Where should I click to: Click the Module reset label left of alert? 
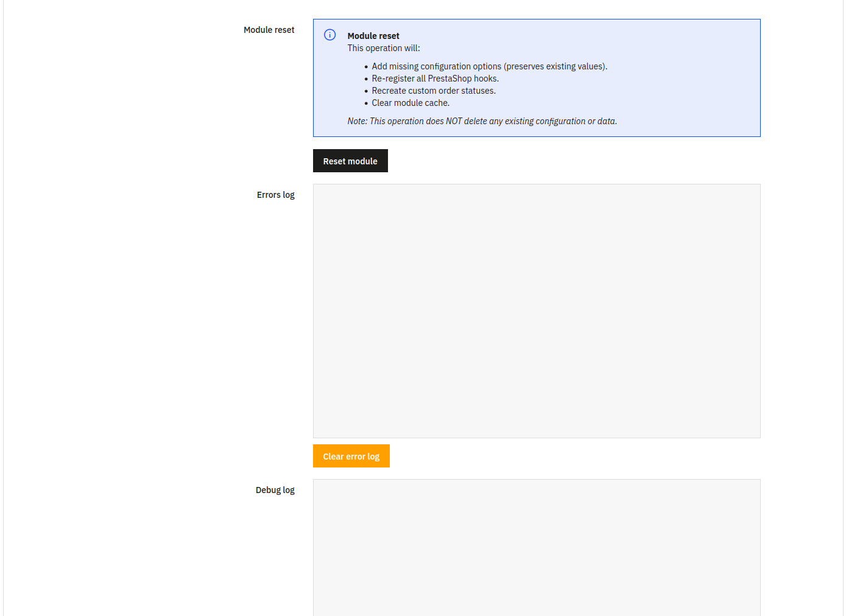pos(269,30)
